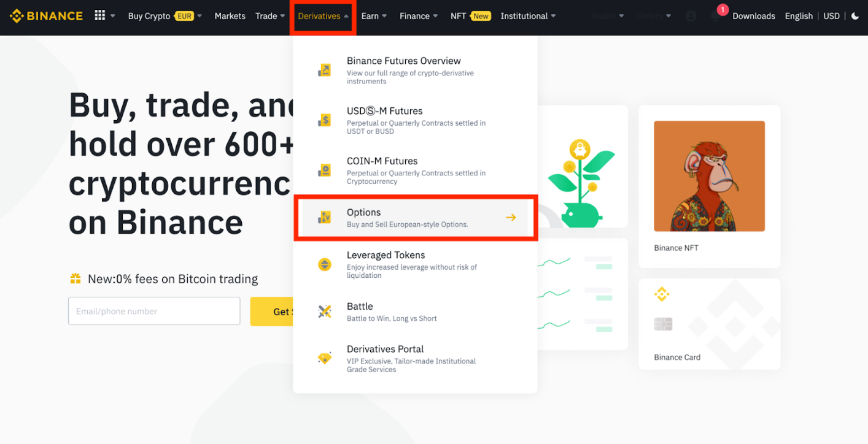Viewport: 868px width, 444px height.
Task: Open the Markets page
Action: [230, 16]
